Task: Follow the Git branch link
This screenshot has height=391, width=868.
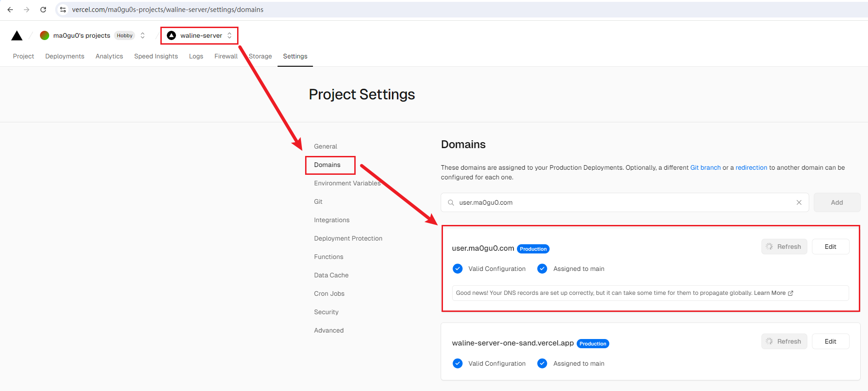Action: pyautogui.click(x=705, y=167)
